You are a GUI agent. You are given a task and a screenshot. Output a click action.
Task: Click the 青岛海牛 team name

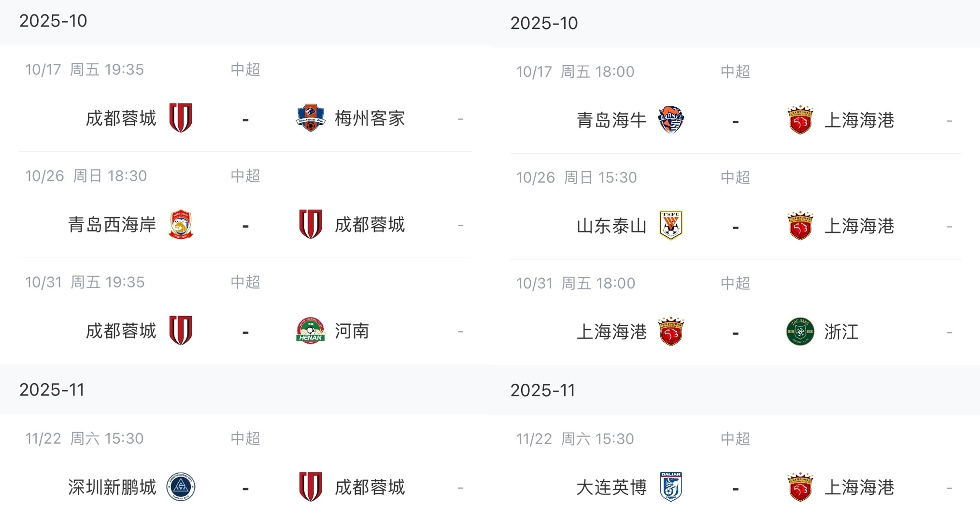[611, 120]
